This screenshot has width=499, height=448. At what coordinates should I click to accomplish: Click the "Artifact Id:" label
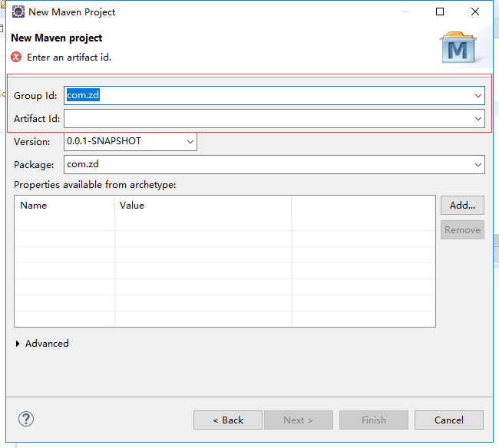tap(37, 119)
